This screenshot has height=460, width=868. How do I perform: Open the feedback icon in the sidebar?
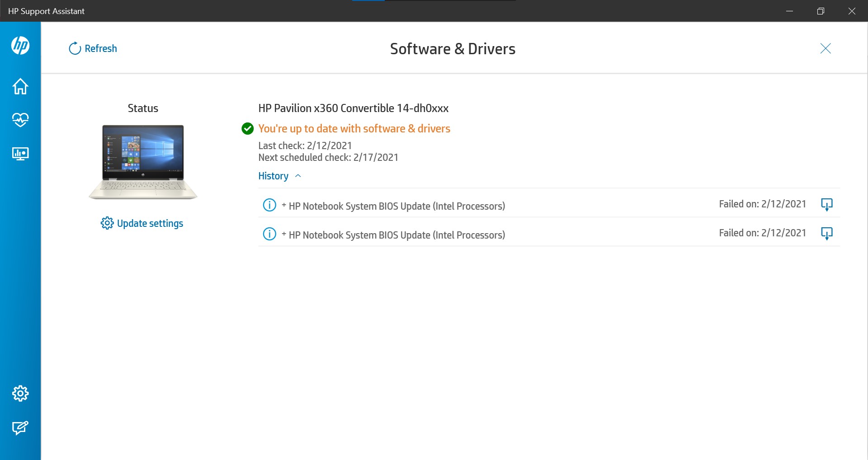click(20, 428)
